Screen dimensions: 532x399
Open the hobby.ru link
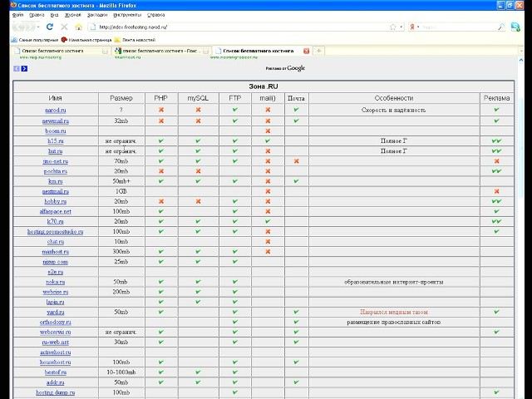56,201
